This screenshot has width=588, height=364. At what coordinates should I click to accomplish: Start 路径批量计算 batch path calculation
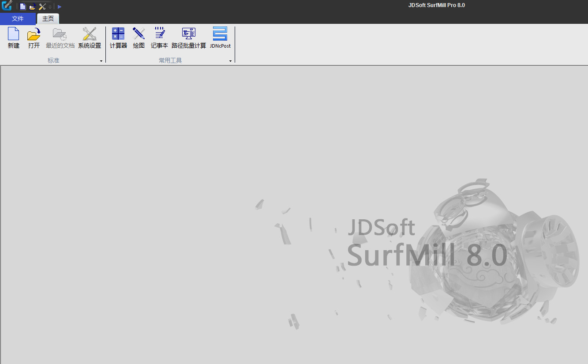[x=189, y=38]
